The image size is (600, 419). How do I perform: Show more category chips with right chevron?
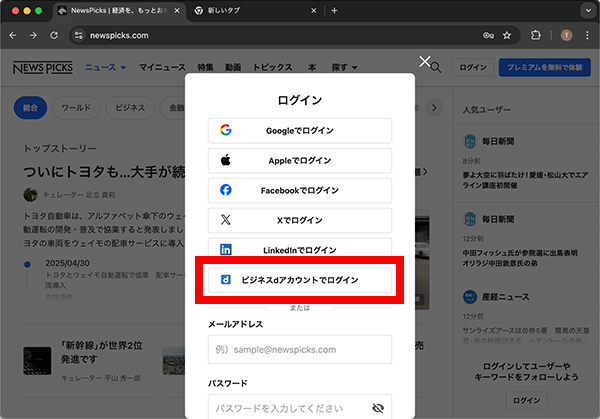(x=434, y=108)
